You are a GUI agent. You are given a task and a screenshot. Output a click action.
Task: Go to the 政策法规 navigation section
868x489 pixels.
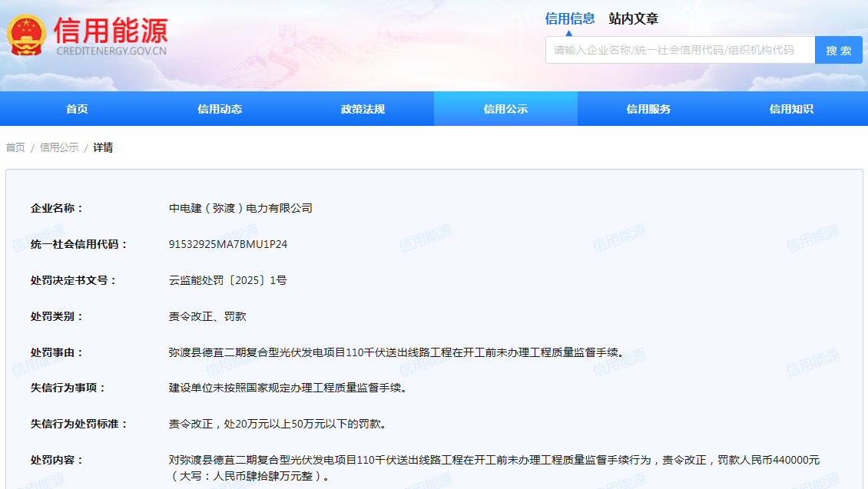363,109
